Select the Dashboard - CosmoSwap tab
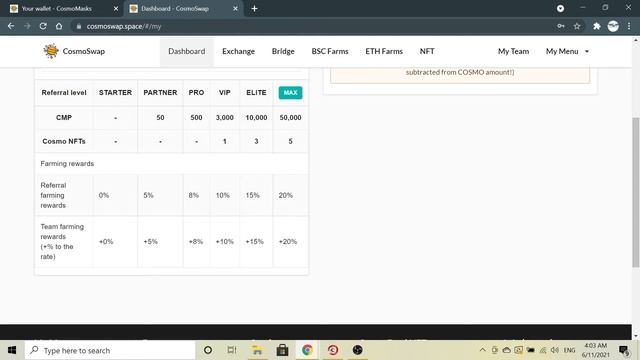Image resolution: width=640 pixels, height=360 pixels. click(x=175, y=9)
